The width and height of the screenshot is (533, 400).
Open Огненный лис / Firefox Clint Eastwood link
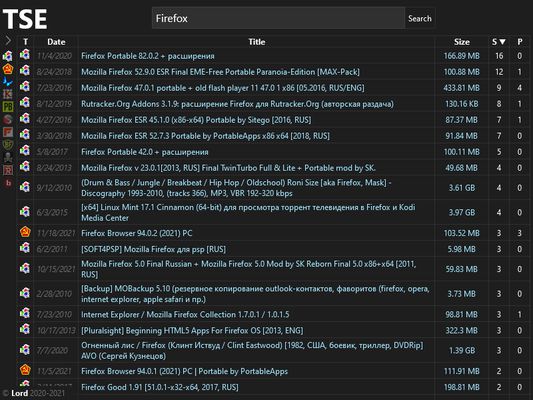(252, 350)
